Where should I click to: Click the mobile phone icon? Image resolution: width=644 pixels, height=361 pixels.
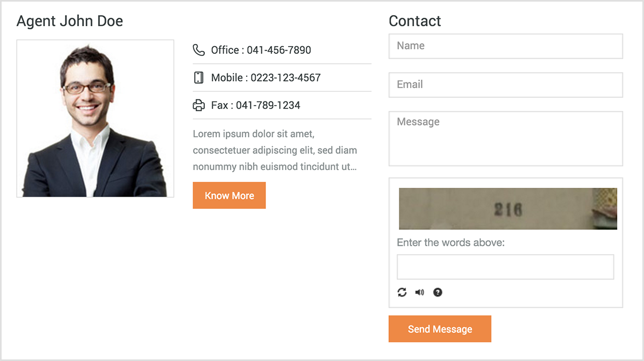(199, 77)
